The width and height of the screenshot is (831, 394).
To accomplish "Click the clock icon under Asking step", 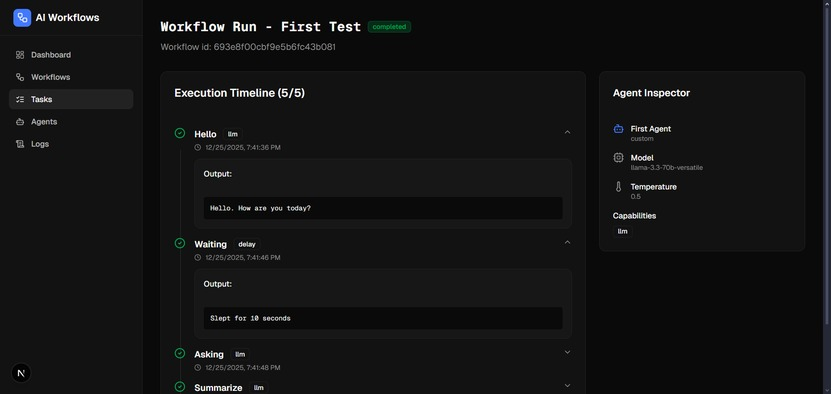I will point(198,367).
